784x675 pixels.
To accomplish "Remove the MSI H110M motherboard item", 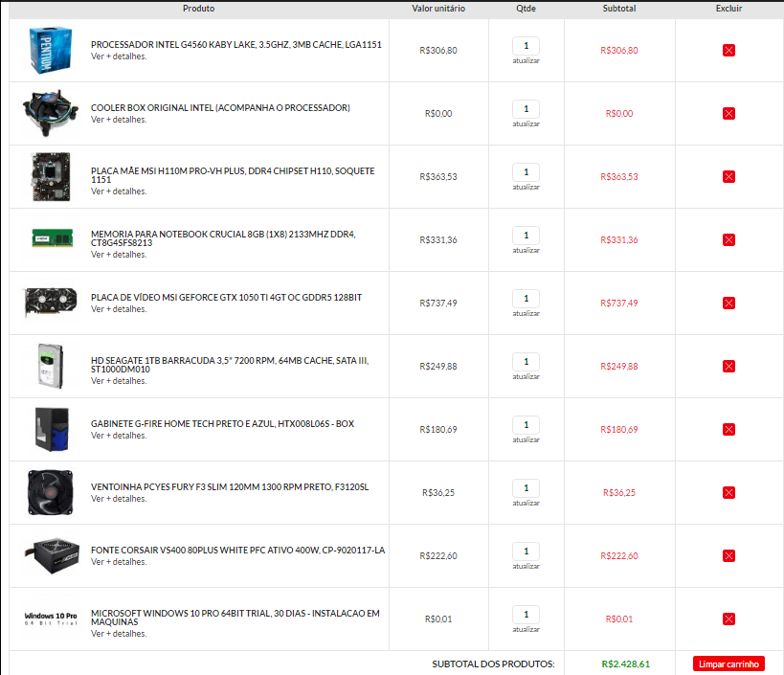I will 728,176.
